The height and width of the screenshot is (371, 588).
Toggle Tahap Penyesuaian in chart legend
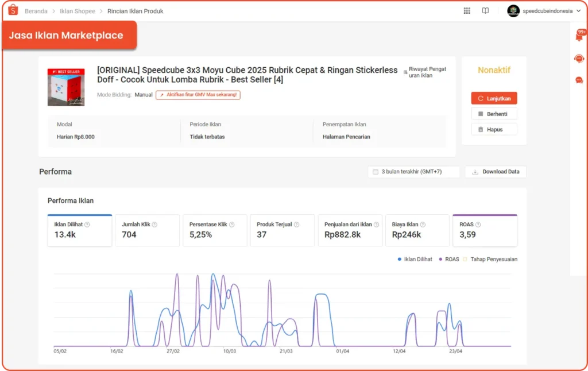pyautogui.click(x=490, y=259)
